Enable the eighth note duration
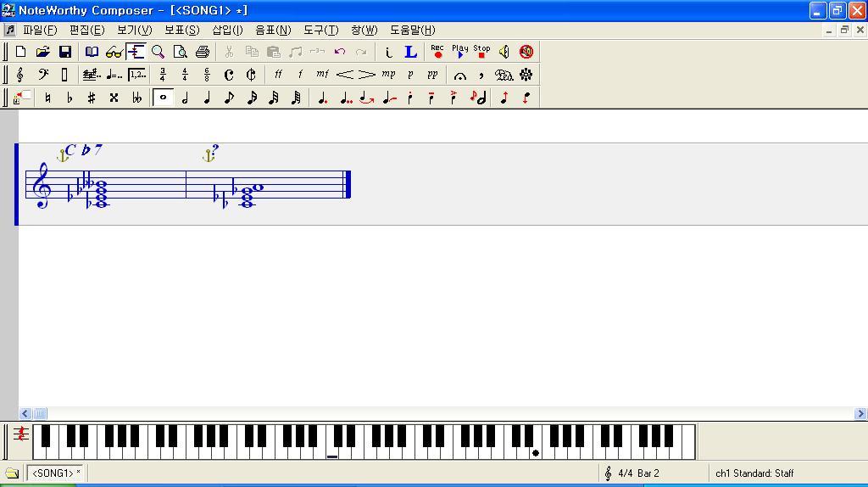The image size is (868, 487). tap(230, 98)
